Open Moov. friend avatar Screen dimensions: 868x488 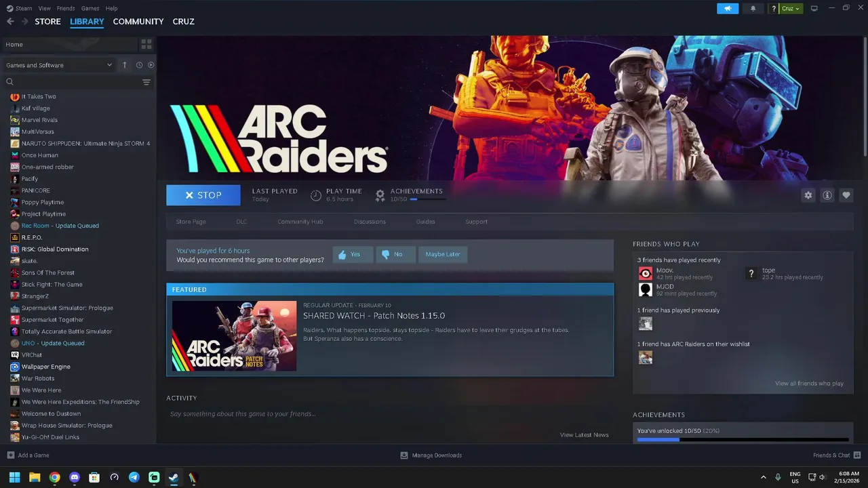646,273
